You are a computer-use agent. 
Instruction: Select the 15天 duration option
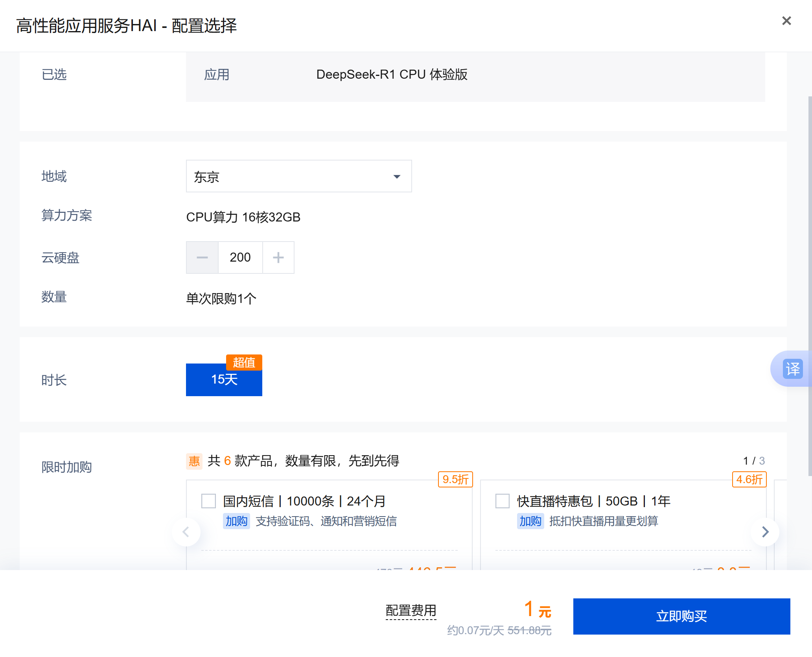point(224,380)
